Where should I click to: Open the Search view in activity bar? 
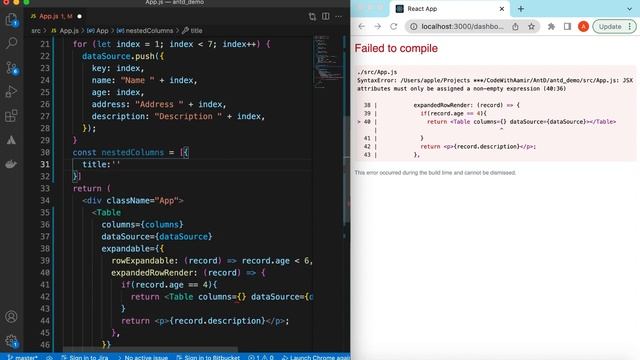11,43
